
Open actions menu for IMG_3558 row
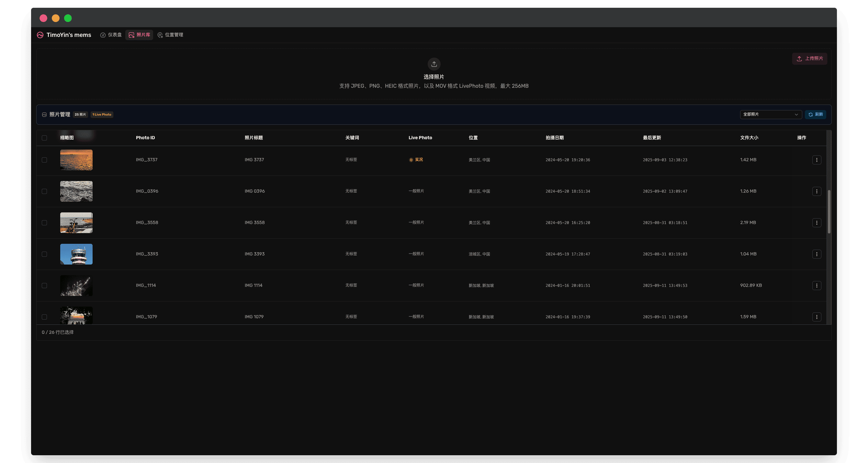tap(817, 223)
